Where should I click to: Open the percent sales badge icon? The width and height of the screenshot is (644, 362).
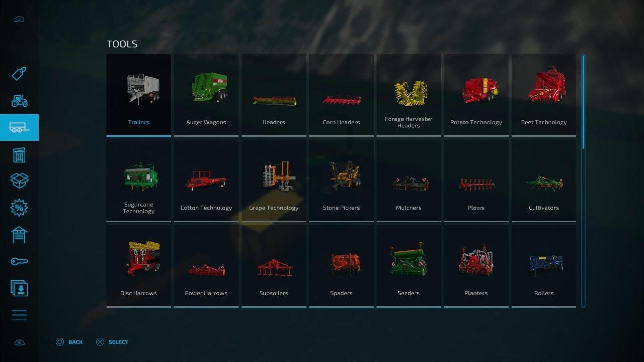click(x=19, y=207)
